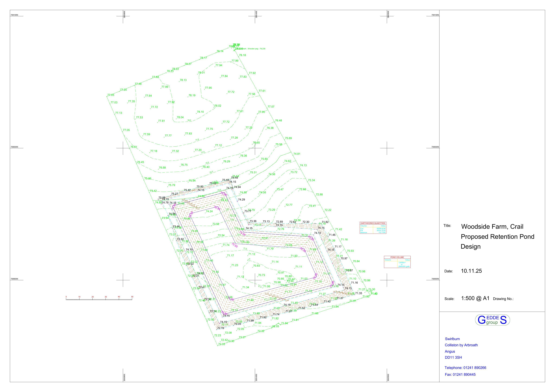Click the '0' mark on scale bar
This screenshot has width=555, height=392.
tap(66, 296)
